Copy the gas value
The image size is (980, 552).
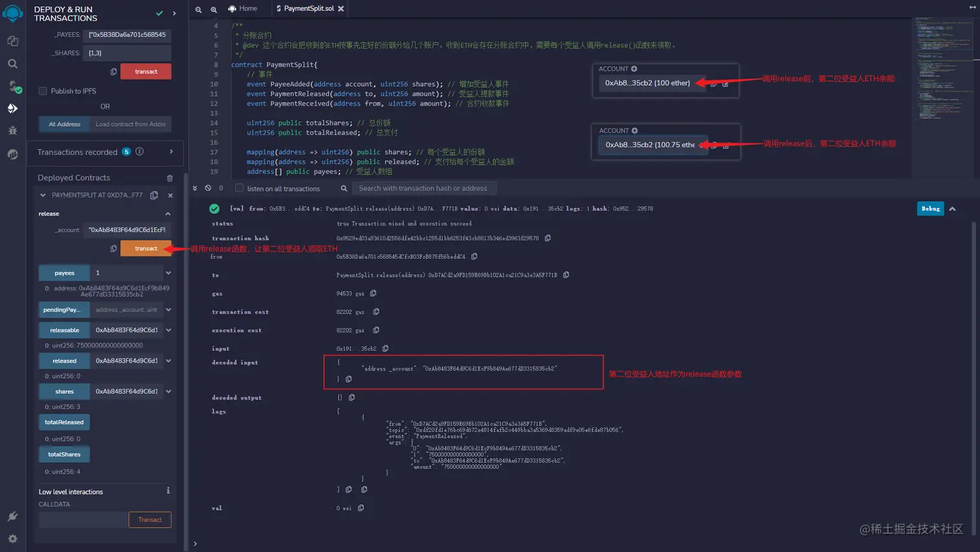[x=373, y=293]
